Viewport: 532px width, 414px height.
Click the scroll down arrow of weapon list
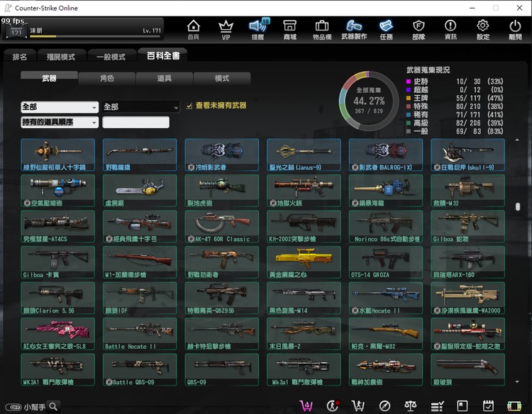click(x=517, y=382)
